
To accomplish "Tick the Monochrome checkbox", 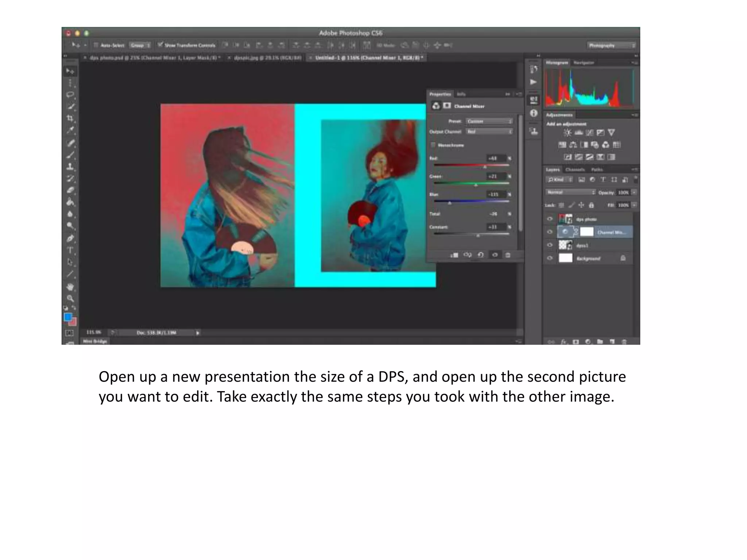I will (433, 145).
